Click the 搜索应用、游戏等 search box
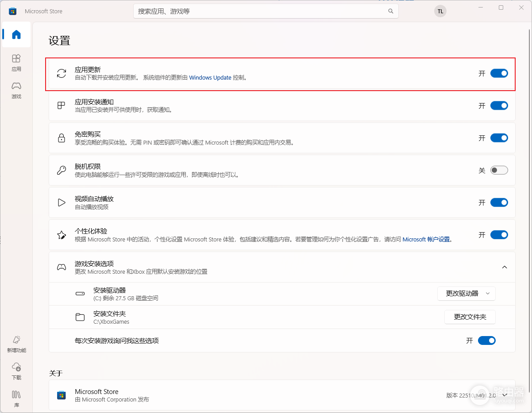The image size is (532, 413). 266,11
